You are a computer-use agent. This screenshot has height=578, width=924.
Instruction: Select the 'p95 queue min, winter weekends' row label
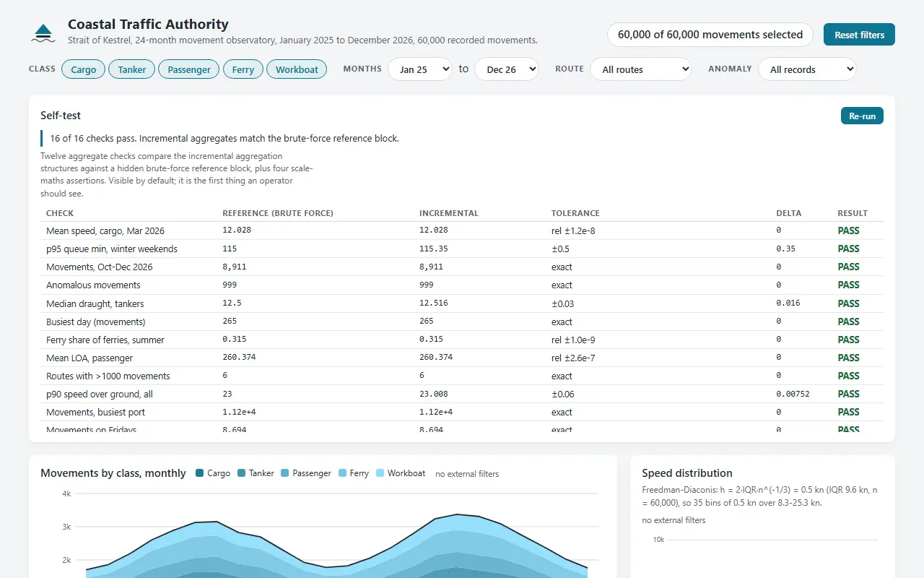[112, 249]
